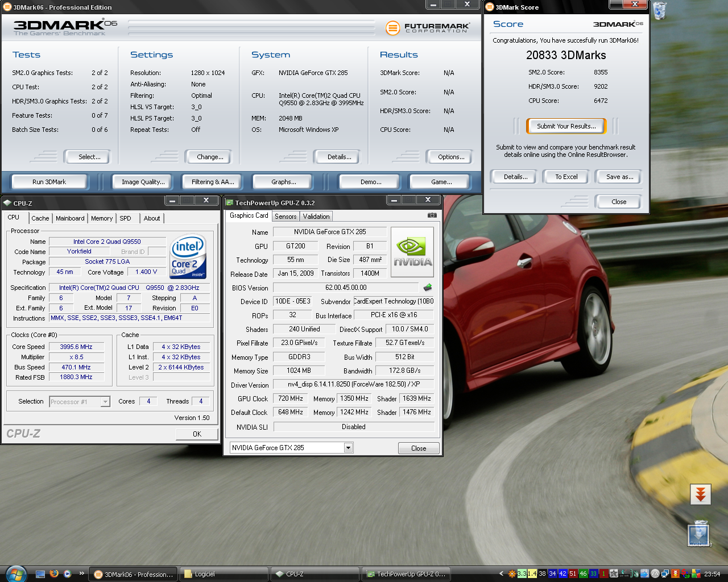
Task: Click the 20833 3DMarks score text
Action: (566, 55)
